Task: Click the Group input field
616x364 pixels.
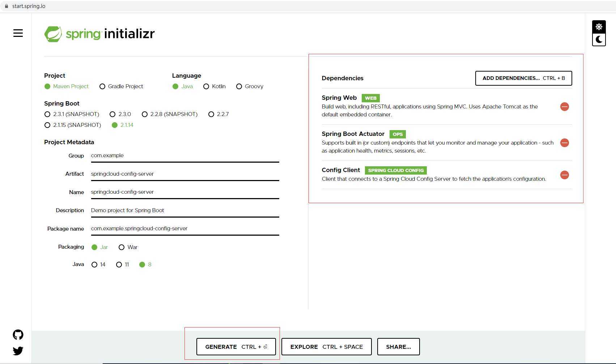Action: coord(185,156)
